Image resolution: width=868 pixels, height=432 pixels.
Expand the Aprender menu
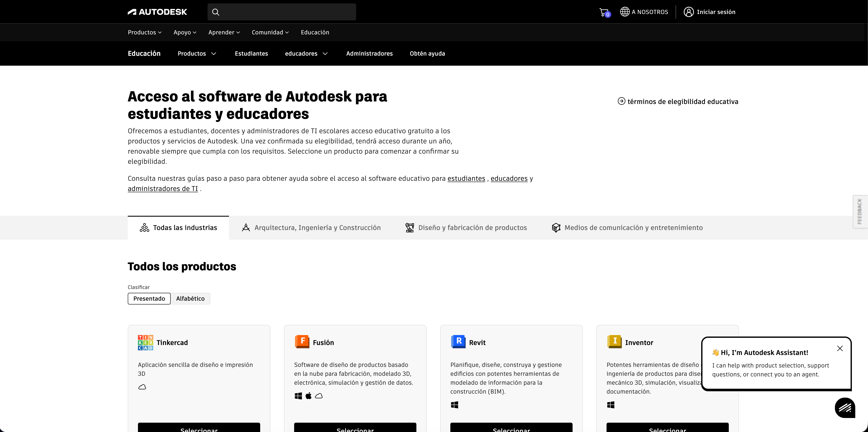pyautogui.click(x=224, y=32)
